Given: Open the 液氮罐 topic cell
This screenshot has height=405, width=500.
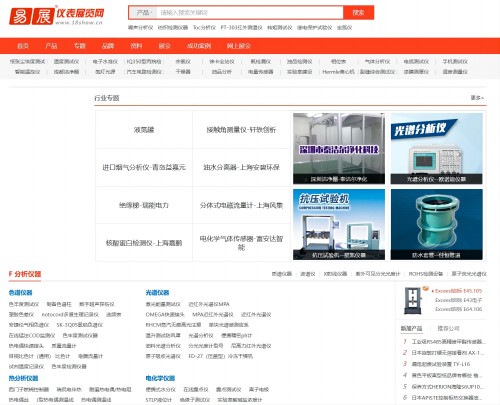Looking at the screenshot, I should tap(144, 130).
